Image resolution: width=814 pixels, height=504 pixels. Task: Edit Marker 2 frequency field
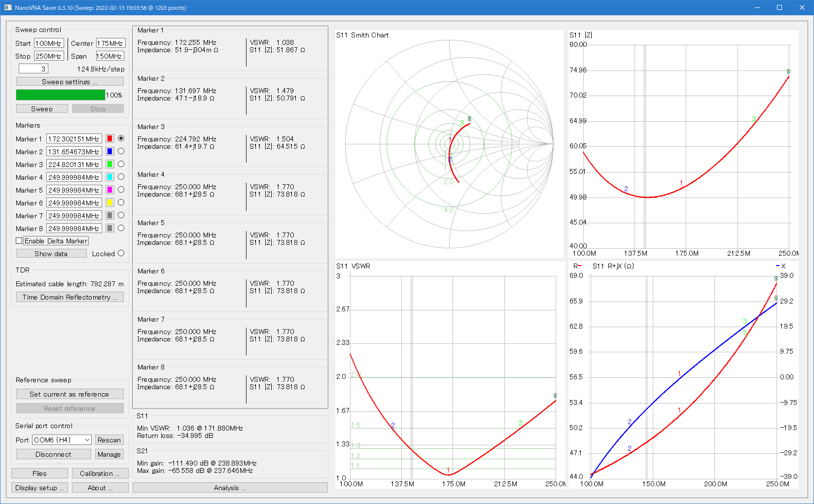pyautogui.click(x=74, y=152)
